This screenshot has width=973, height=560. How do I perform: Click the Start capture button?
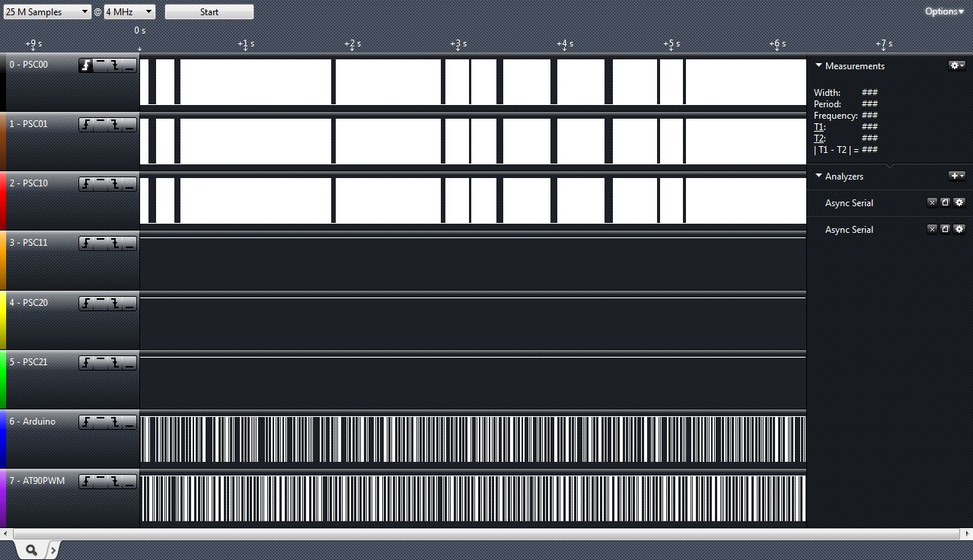coord(209,12)
